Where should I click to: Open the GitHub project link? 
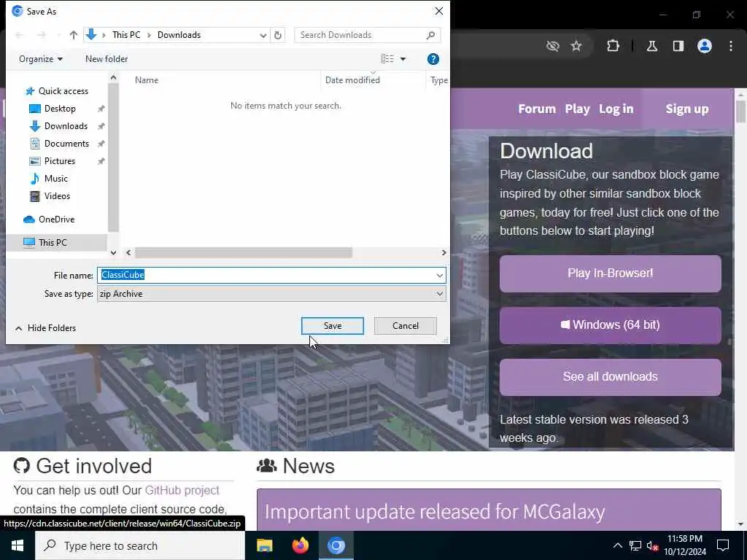(x=182, y=490)
